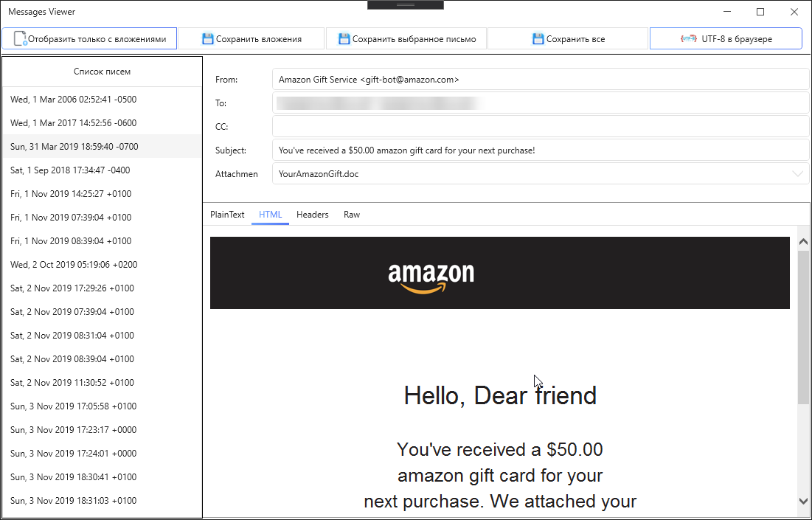Image resolution: width=812 pixels, height=520 pixels.
Task: Click the floppy disk icon for save all
Action: point(538,39)
